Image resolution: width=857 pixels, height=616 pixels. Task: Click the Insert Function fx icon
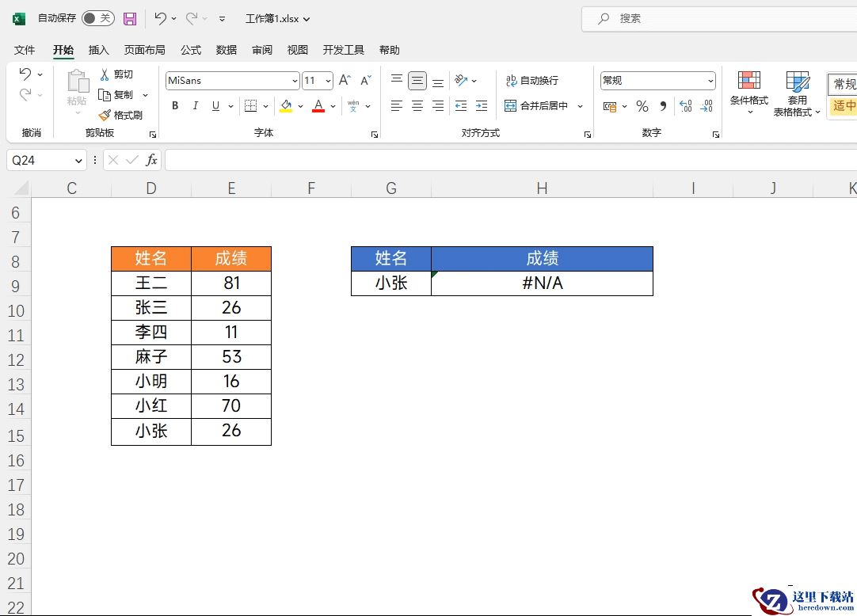coord(151,160)
